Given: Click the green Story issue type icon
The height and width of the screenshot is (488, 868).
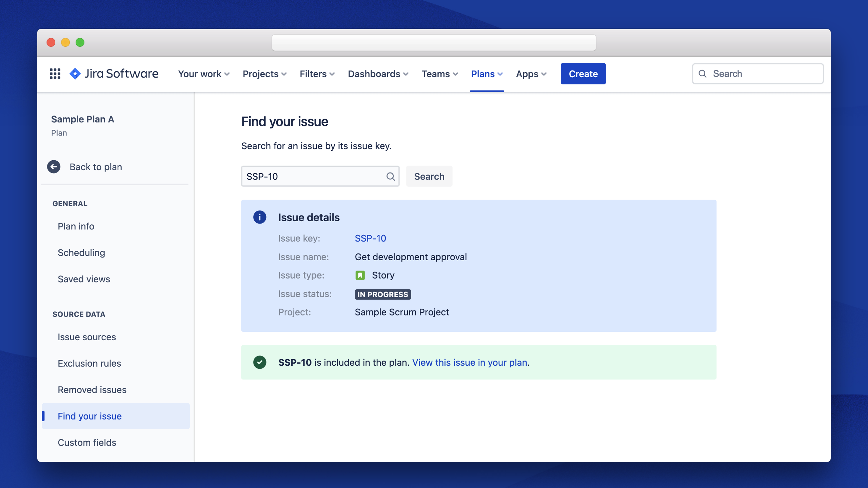Looking at the screenshot, I should point(360,275).
